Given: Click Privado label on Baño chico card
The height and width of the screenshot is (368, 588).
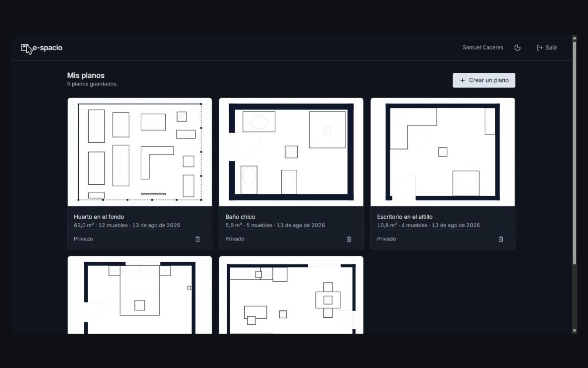Looking at the screenshot, I should (x=235, y=239).
